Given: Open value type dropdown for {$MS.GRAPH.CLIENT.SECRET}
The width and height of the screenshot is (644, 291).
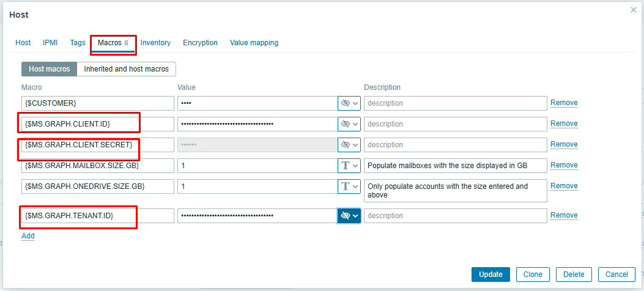Looking at the screenshot, I should [x=349, y=144].
